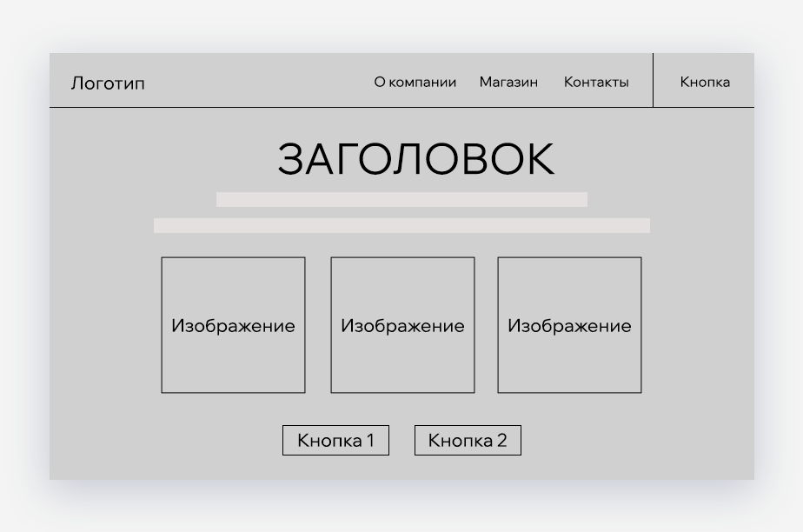Select the long placeholder text bar

pyautogui.click(x=401, y=224)
